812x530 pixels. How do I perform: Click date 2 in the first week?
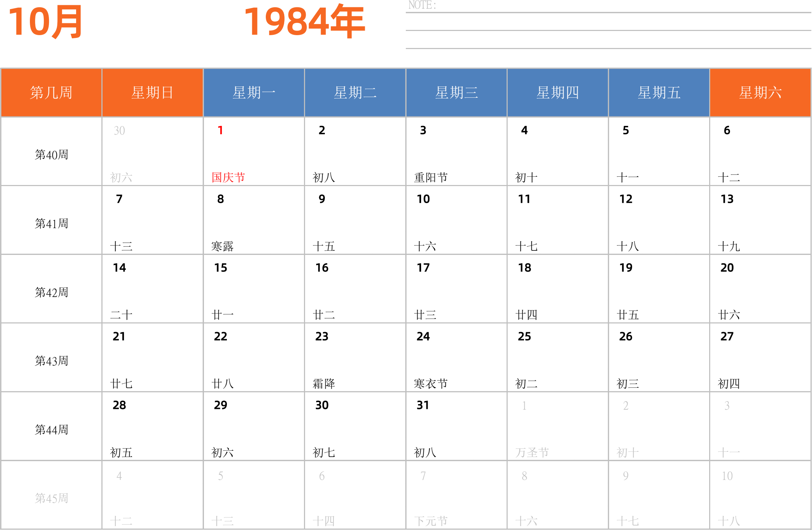322,130
